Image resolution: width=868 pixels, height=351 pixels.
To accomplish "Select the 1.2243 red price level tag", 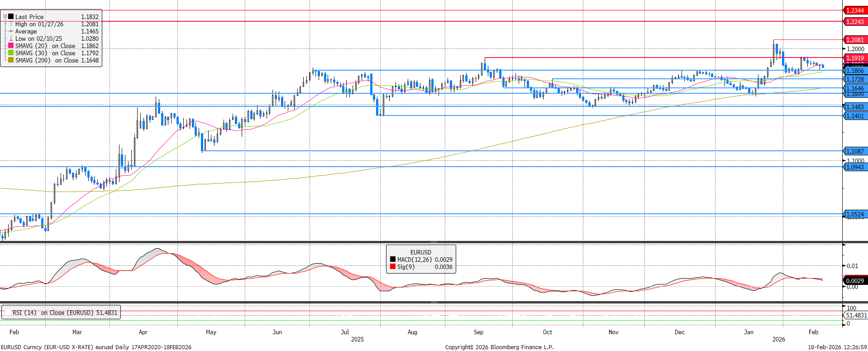I will click(x=854, y=22).
